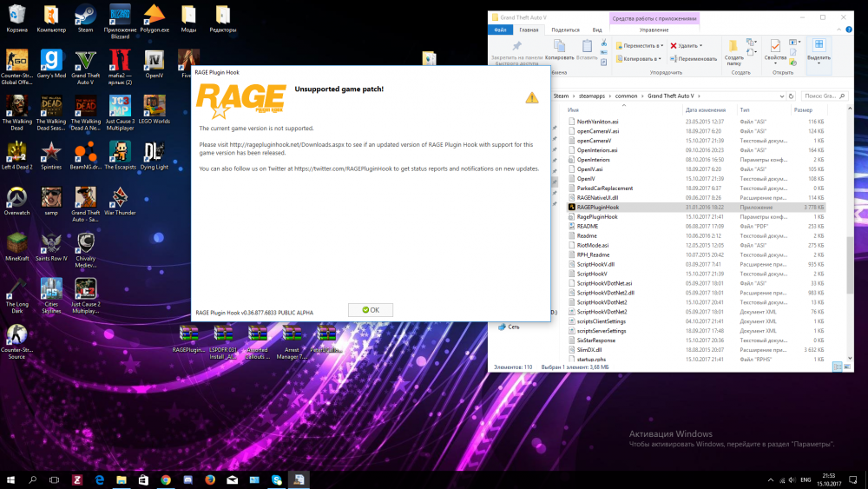The width and height of the screenshot is (868, 489).
Task: Open the Файл menu in Explorer
Action: point(500,30)
